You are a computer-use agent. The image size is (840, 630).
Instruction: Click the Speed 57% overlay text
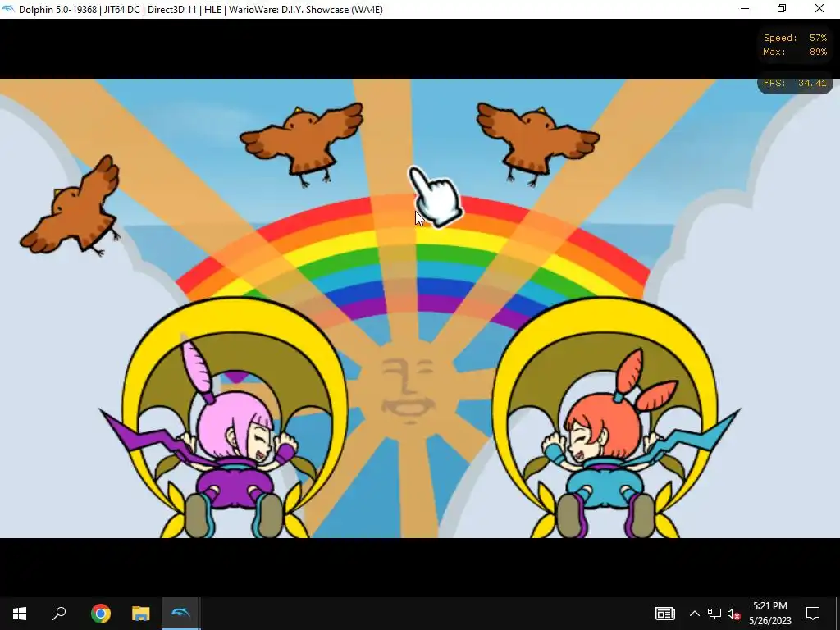[795, 38]
